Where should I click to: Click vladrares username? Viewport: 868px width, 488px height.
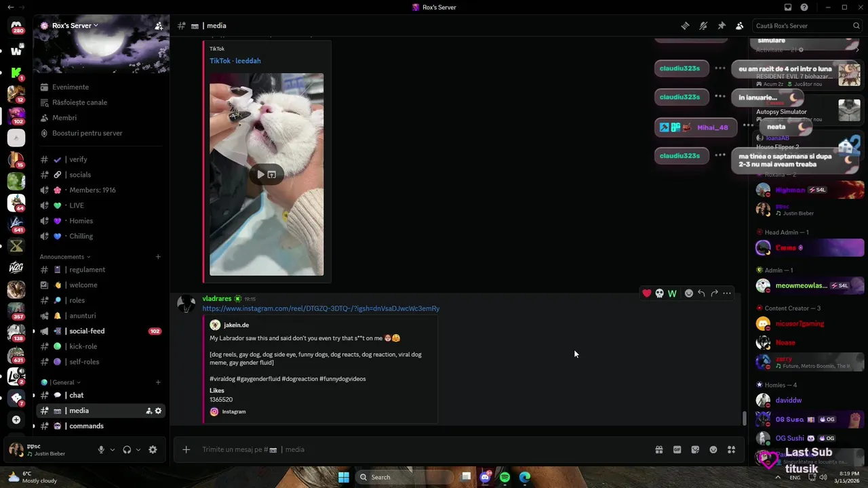coord(217,299)
